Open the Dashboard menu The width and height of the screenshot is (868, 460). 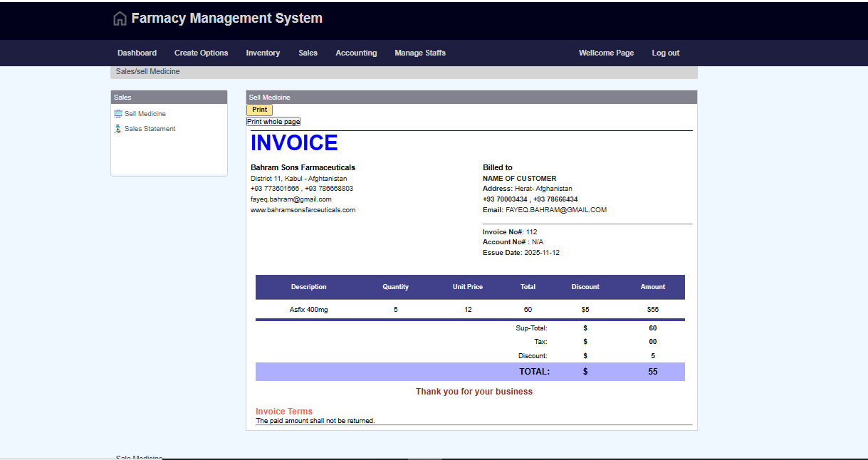coord(137,53)
